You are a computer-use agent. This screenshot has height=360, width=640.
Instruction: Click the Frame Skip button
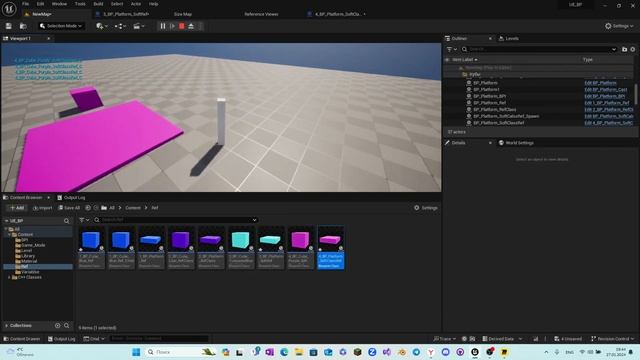click(172, 26)
